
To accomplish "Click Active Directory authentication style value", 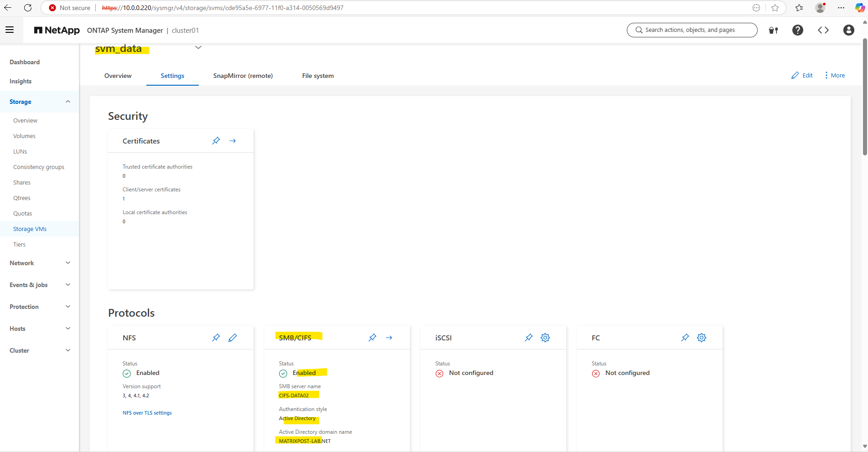I will tap(297, 418).
